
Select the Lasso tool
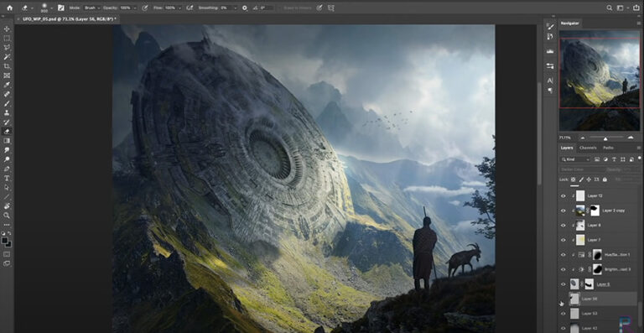pyautogui.click(x=7, y=48)
